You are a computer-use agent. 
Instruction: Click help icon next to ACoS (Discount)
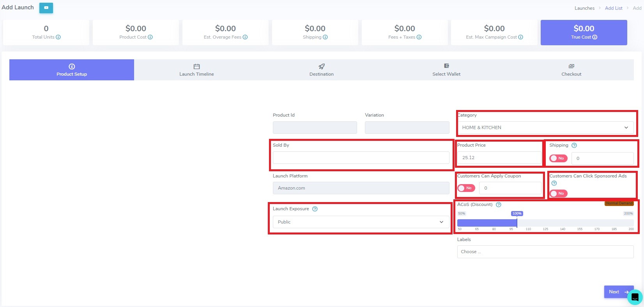pyautogui.click(x=498, y=204)
